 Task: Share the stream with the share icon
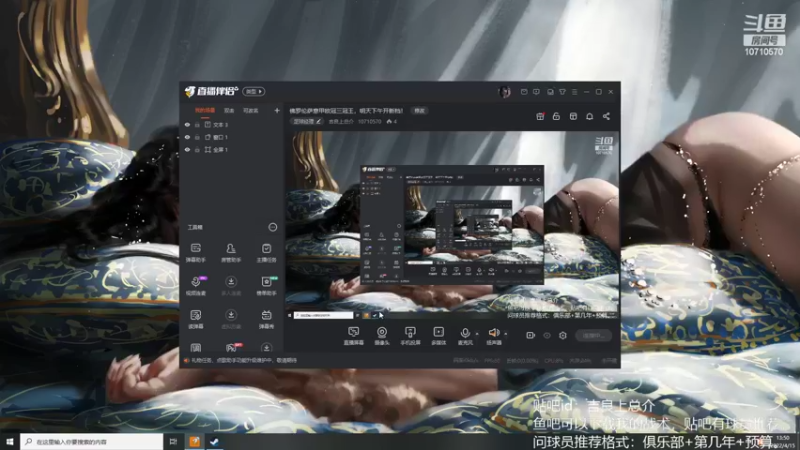pyautogui.click(x=606, y=116)
